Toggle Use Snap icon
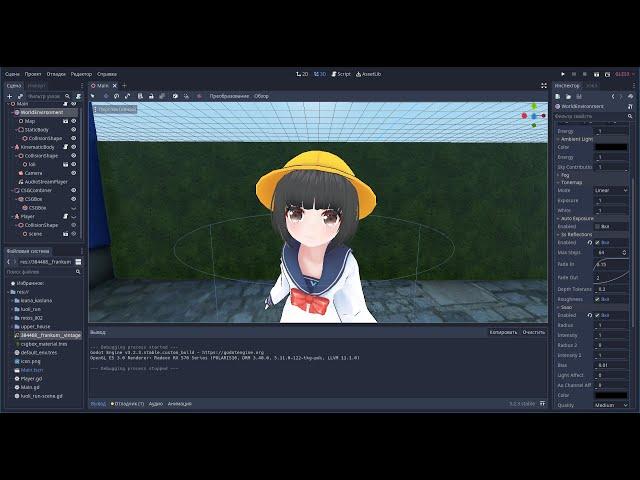 pyautogui.click(x=186, y=96)
